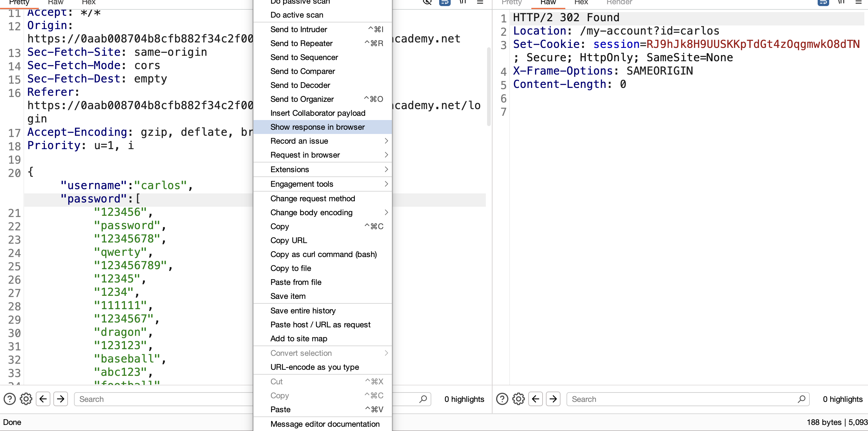Image resolution: width=868 pixels, height=431 pixels.
Task: Switch response view to Render tab
Action: coord(619,3)
